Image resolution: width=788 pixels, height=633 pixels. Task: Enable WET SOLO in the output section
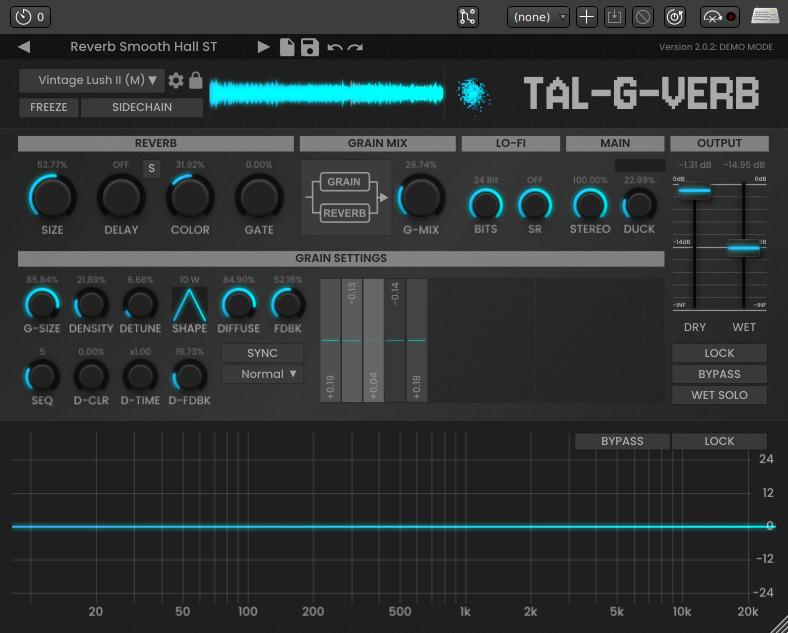pos(719,395)
